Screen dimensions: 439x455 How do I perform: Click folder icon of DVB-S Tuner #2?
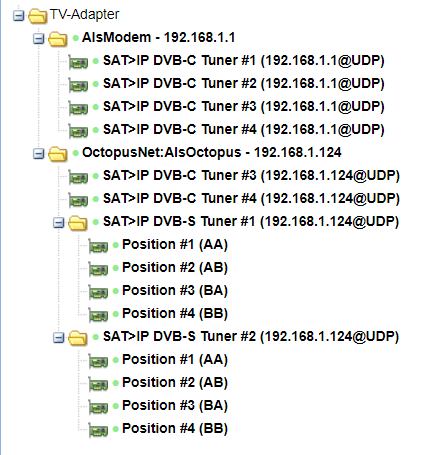[78, 338]
